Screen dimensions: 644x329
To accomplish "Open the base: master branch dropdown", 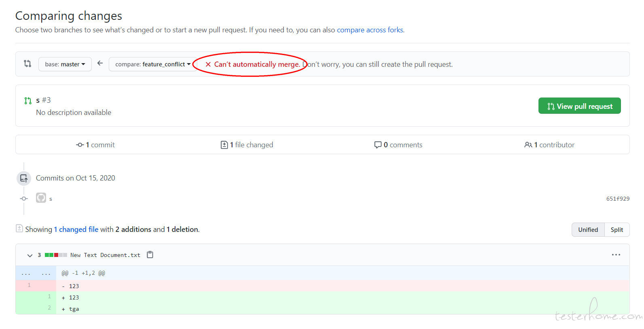I will (65, 64).
